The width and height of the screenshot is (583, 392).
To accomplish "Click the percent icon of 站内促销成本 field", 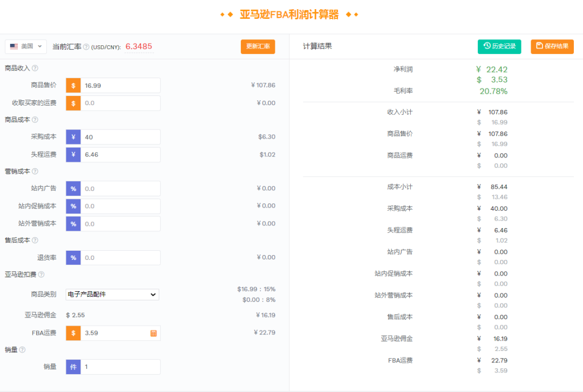I will [73, 206].
